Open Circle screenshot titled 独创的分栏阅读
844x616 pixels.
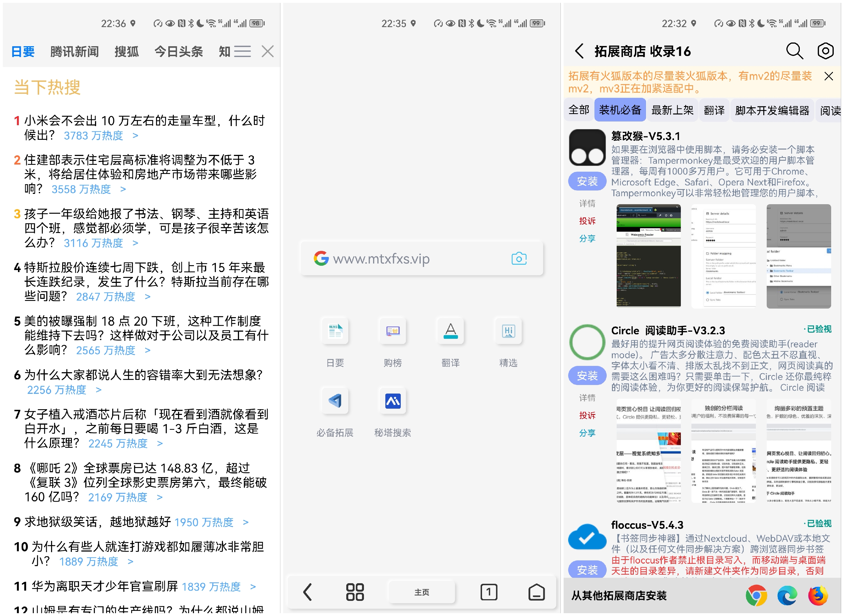[724, 451]
